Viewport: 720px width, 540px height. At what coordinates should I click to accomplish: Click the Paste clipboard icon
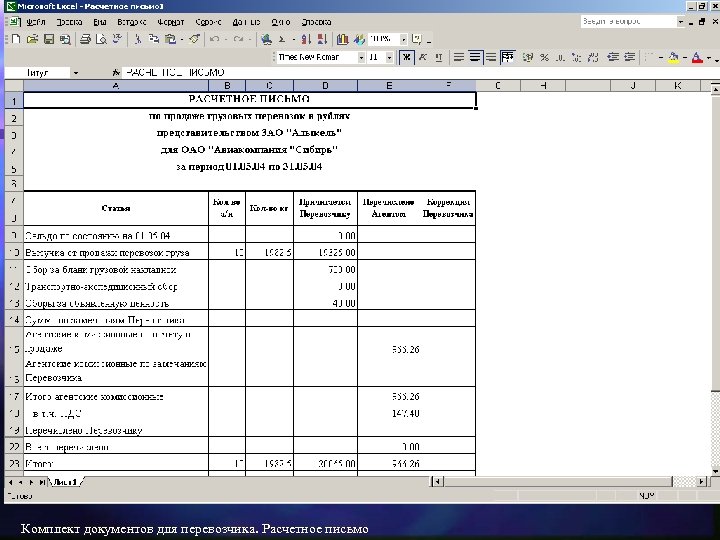(x=170, y=39)
